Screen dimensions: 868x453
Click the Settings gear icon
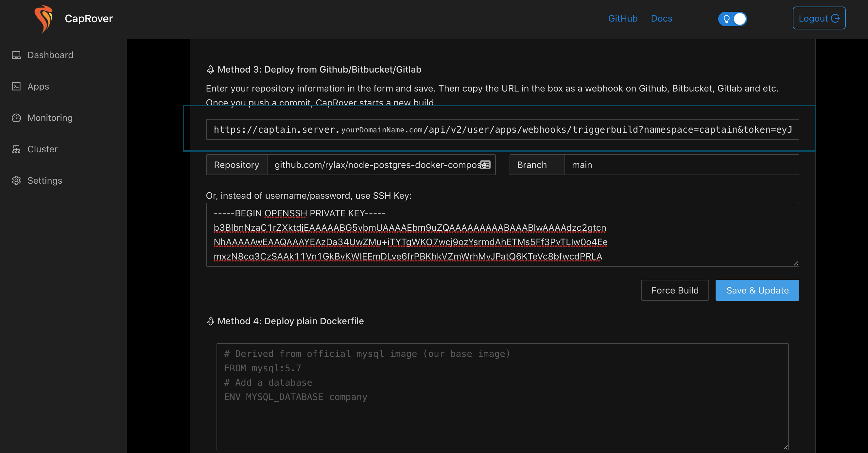16,180
